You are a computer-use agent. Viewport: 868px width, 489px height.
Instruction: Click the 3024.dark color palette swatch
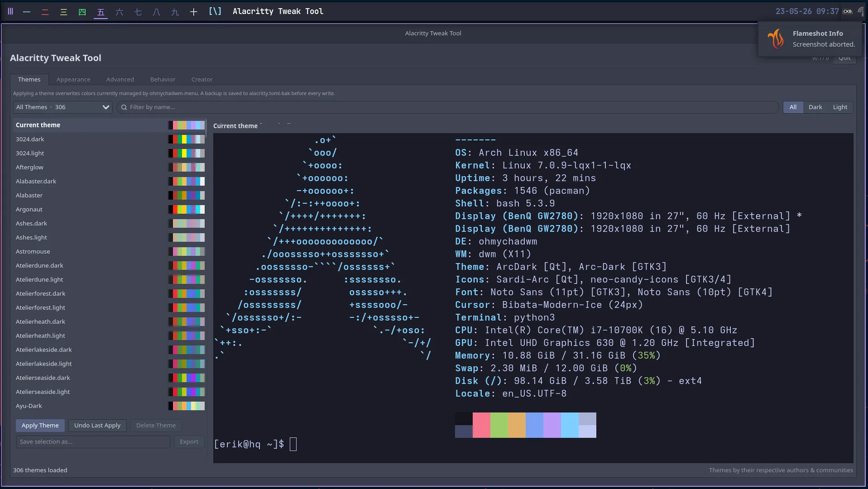[x=187, y=139]
